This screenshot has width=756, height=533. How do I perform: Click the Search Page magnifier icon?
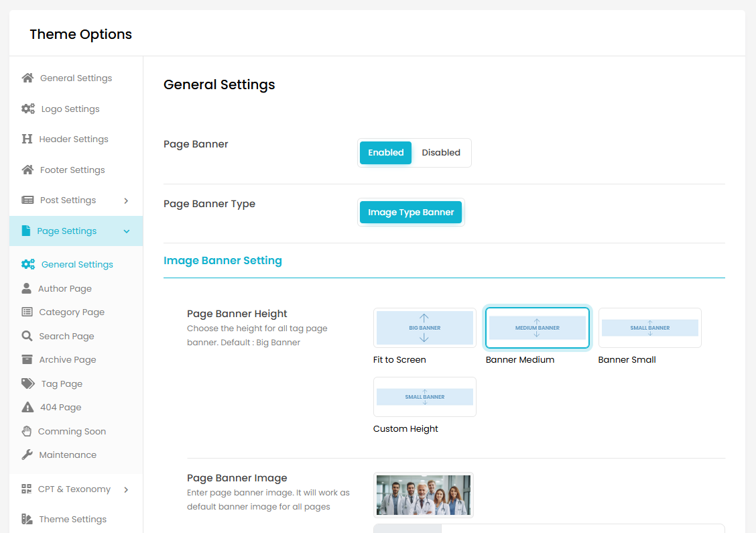pos(27,336)
